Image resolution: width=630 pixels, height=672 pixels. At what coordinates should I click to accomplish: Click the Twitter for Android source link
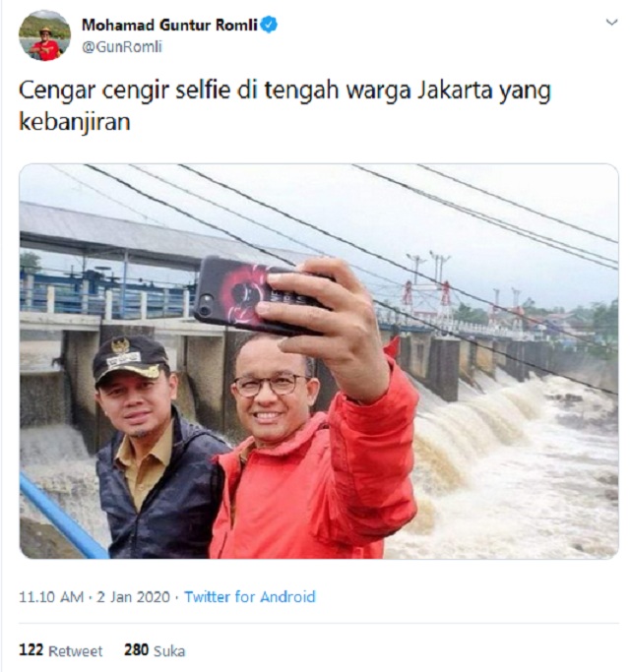pos(250,596)
